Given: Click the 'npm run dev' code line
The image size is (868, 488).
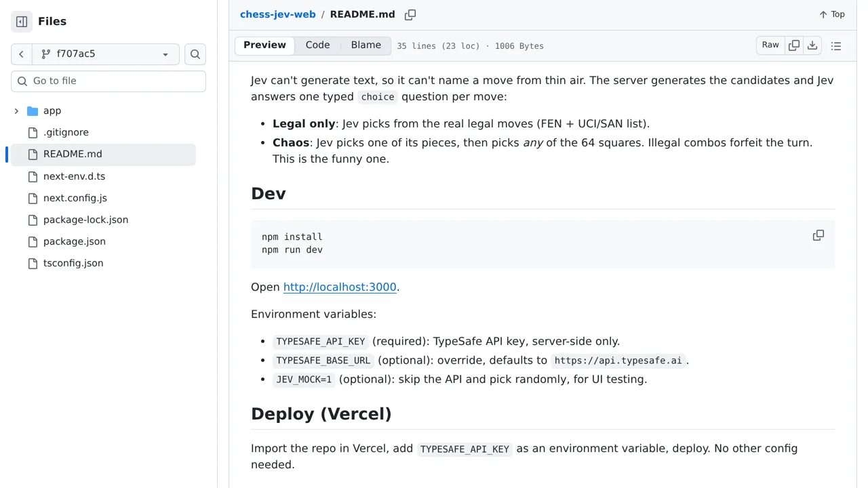Looking at the screenshot, I should click(x=292, y=250).
